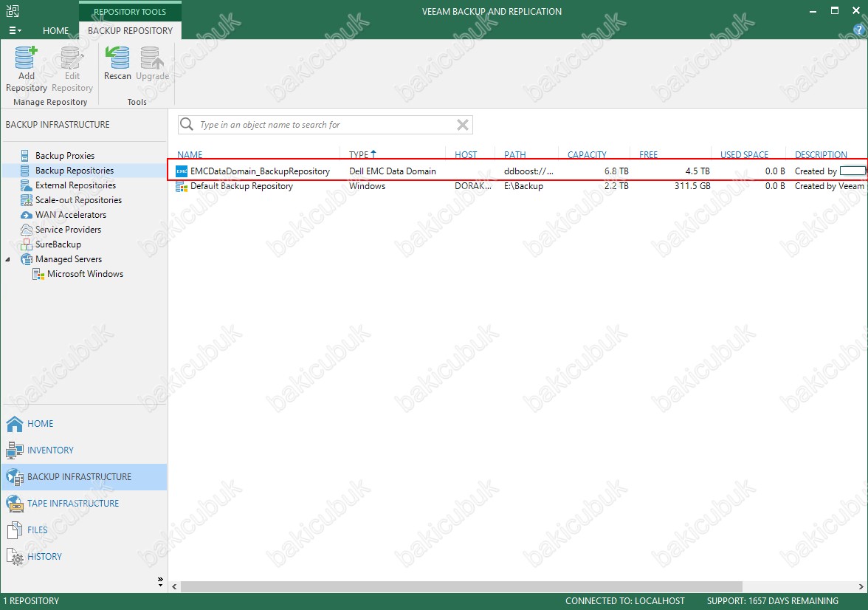Expand navigation pane overflow chevron
Viewport: 868px width, 610px height.
[160, 580]
